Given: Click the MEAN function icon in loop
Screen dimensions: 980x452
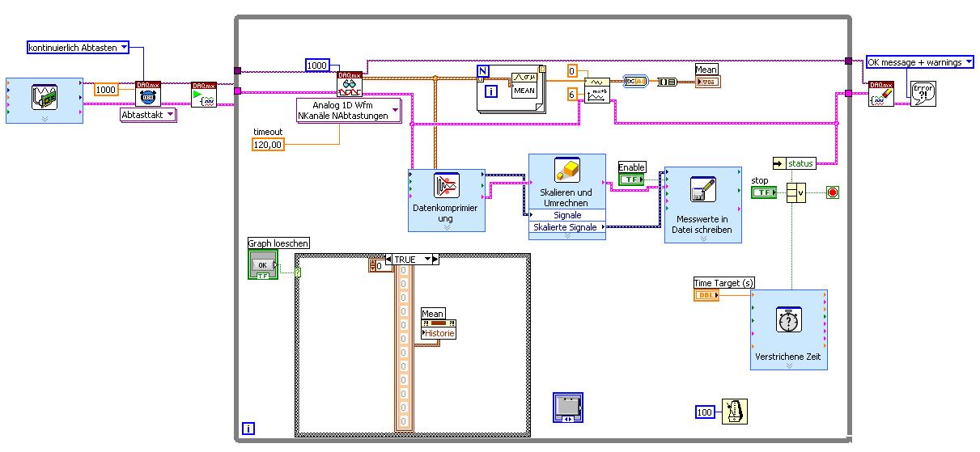Looking at the screenshot, I should (x=524, y=85).
